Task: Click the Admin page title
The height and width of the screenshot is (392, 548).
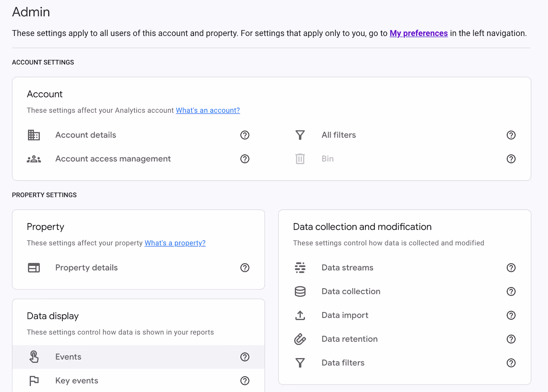Action: 31,12
